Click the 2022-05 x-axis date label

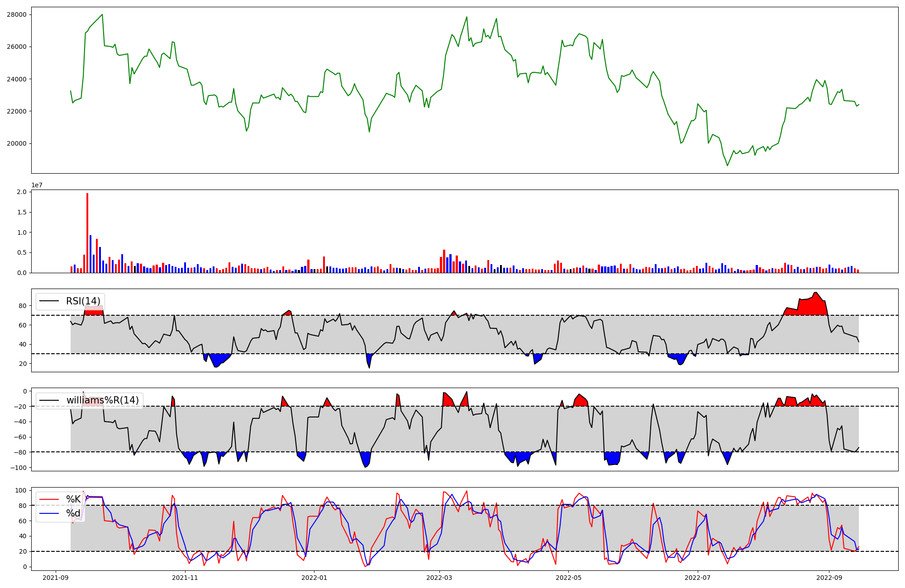(568, 578)
